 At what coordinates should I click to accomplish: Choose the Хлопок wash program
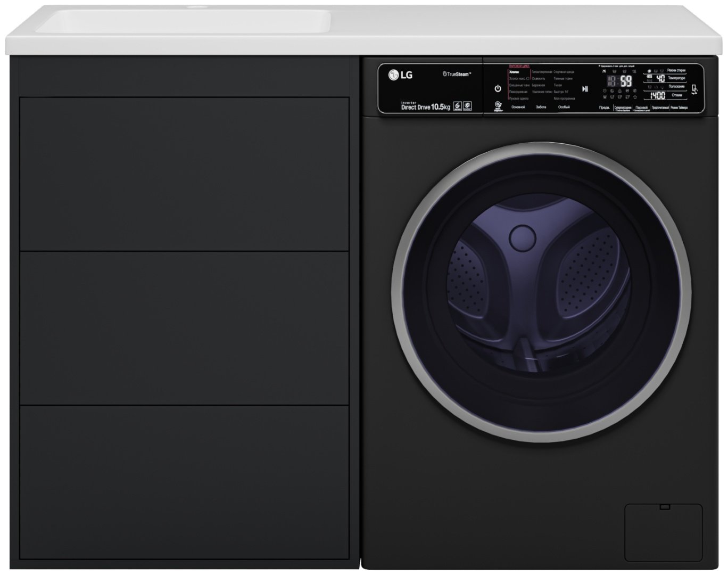click(x=514, y=71)
